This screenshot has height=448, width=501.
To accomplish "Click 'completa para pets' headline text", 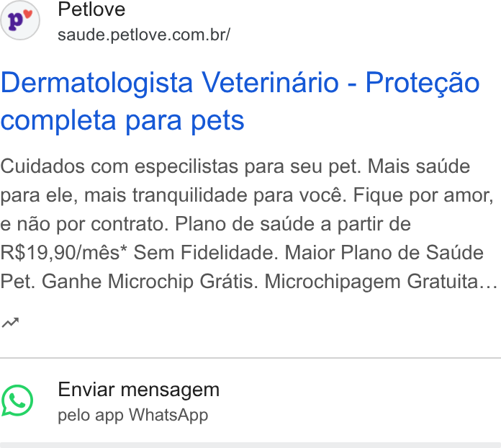I will click(x=122, y=120).
